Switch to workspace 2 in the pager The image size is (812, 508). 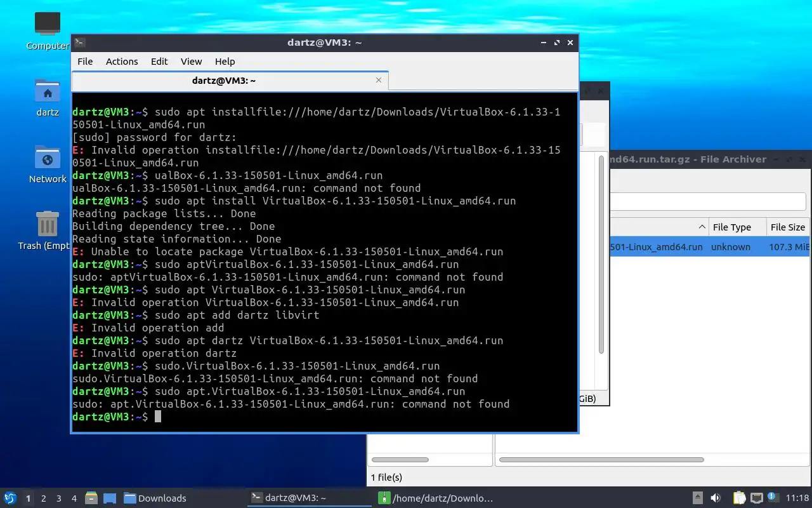tap(44, 498)
